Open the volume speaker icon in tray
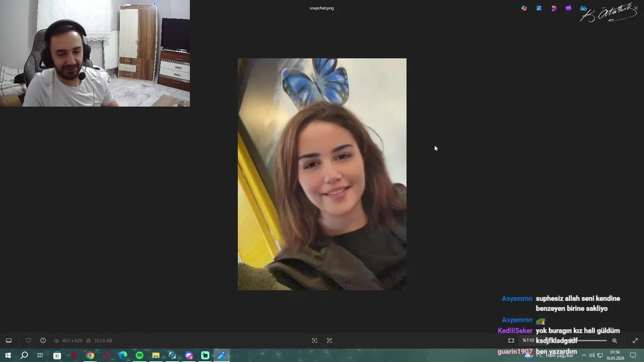 tap(592, 355)
